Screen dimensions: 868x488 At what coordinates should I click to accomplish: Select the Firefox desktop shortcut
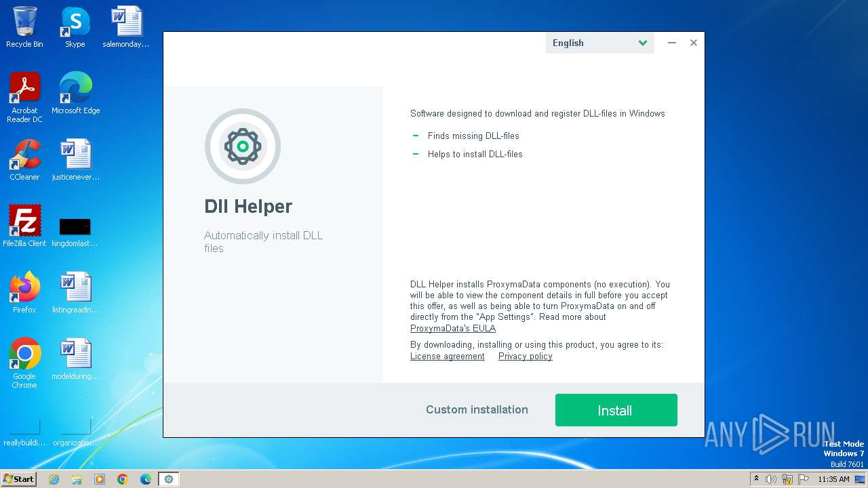coord(24,293)
